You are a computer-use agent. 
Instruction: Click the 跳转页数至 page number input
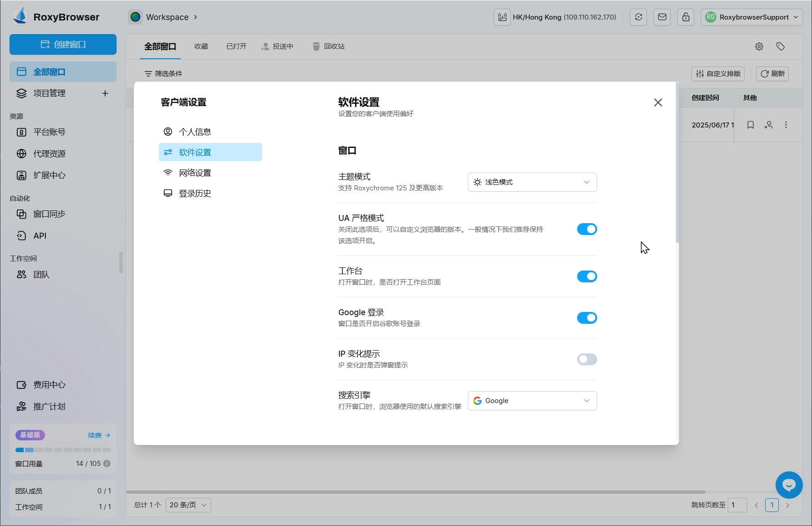coord(737,505)
